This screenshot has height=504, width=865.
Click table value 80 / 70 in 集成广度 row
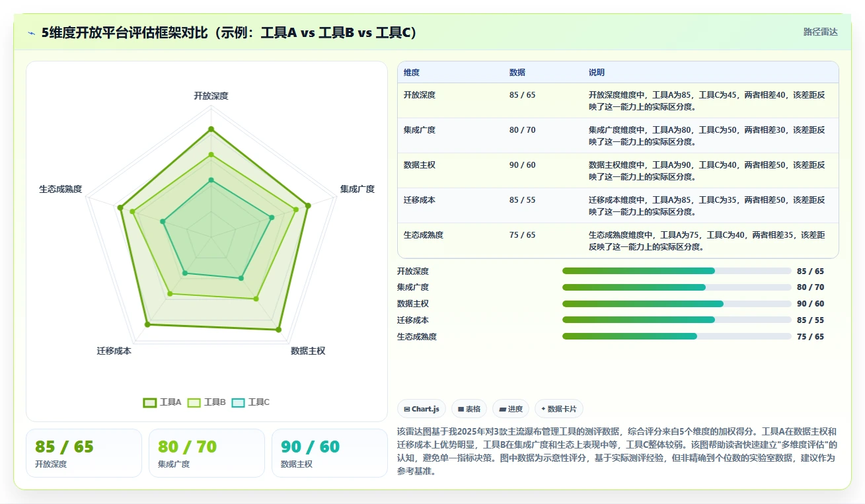(x=523, y=130)
